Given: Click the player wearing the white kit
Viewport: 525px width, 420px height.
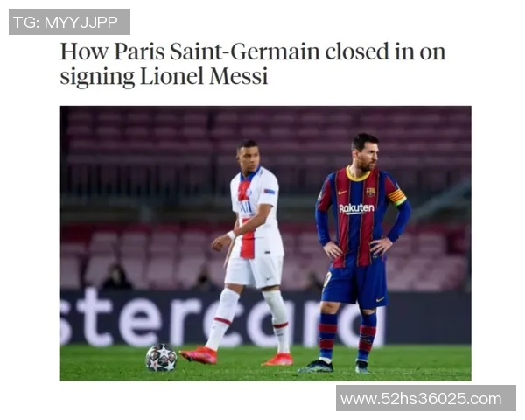Looking at the screenshot, I should (249, 251).
